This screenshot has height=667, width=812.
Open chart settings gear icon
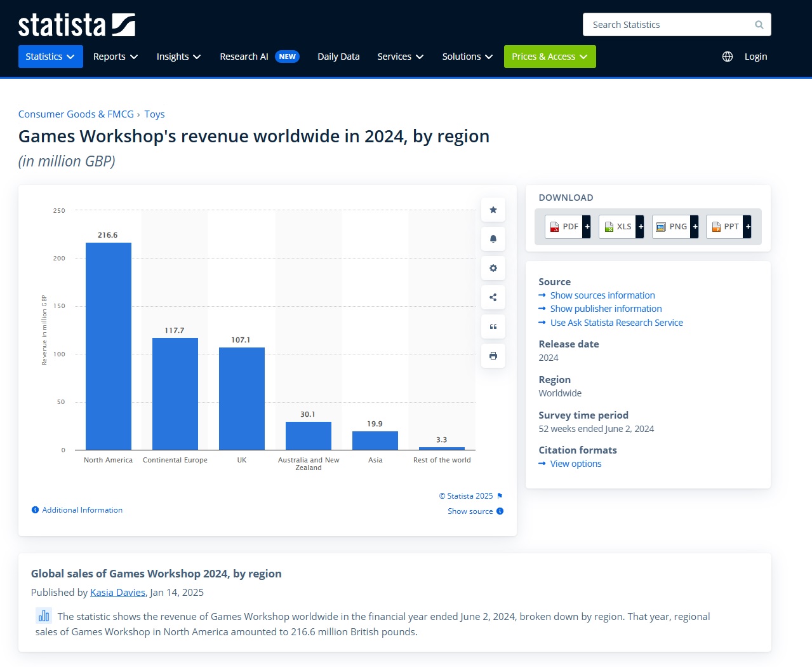pos(493,268)
